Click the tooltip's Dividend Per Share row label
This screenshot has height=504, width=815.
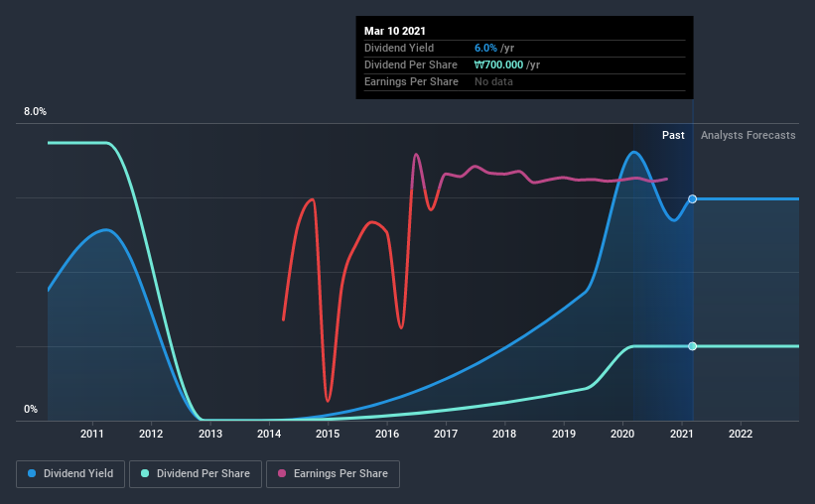coord(411,64)
